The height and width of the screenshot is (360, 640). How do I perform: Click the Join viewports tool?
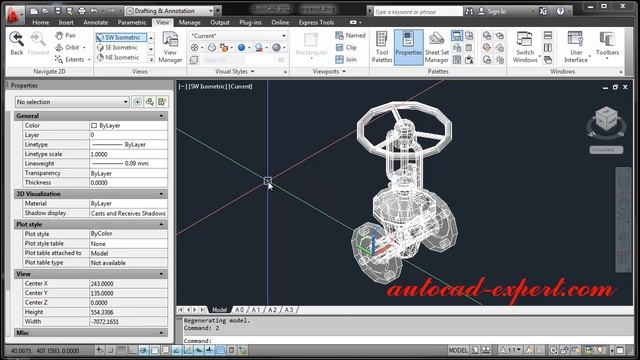[x=346, y=59]
